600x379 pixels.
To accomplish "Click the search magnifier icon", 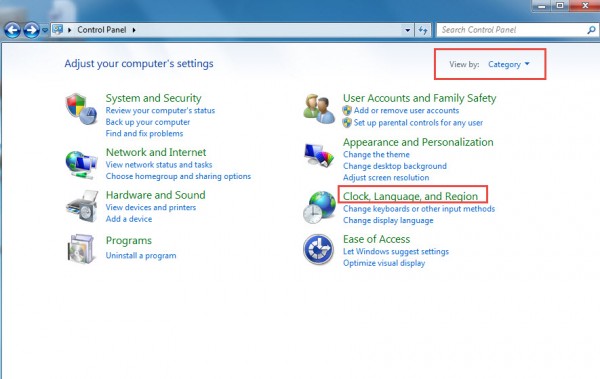I will 591,30.
